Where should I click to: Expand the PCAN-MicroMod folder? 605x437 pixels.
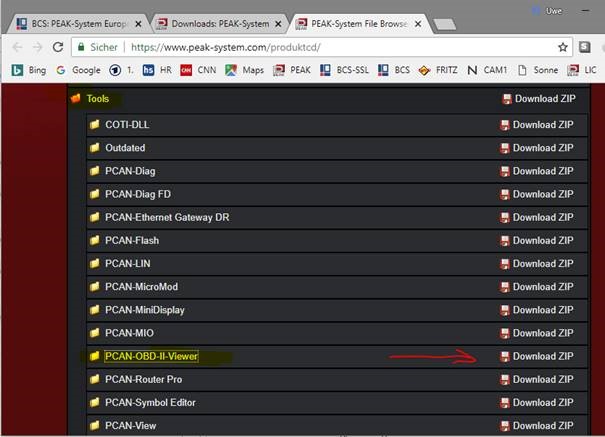click(x=142, y=287)
